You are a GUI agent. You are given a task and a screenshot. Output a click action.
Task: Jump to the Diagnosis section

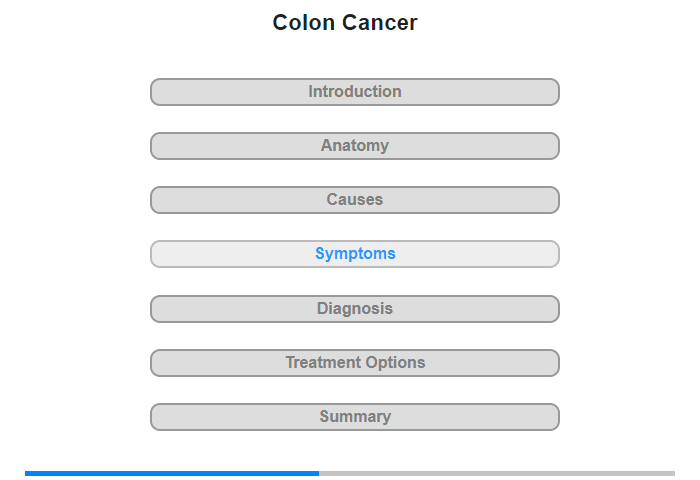point(355,309)
